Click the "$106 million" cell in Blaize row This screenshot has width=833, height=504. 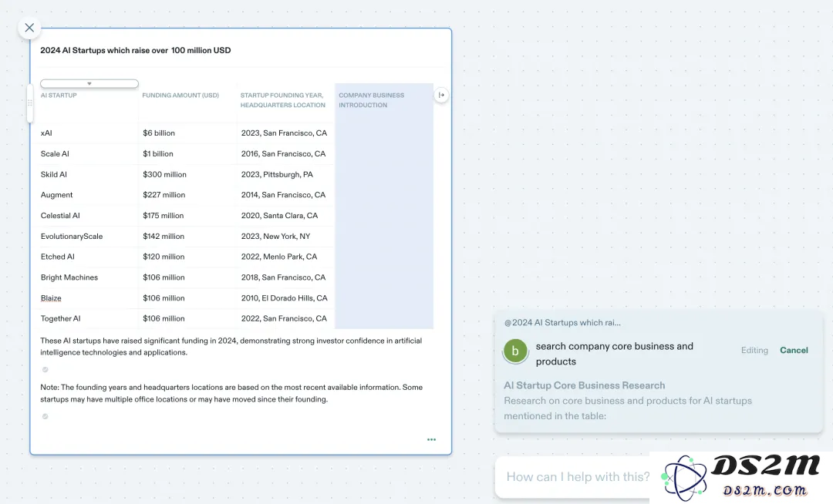(x=164, y=298)
